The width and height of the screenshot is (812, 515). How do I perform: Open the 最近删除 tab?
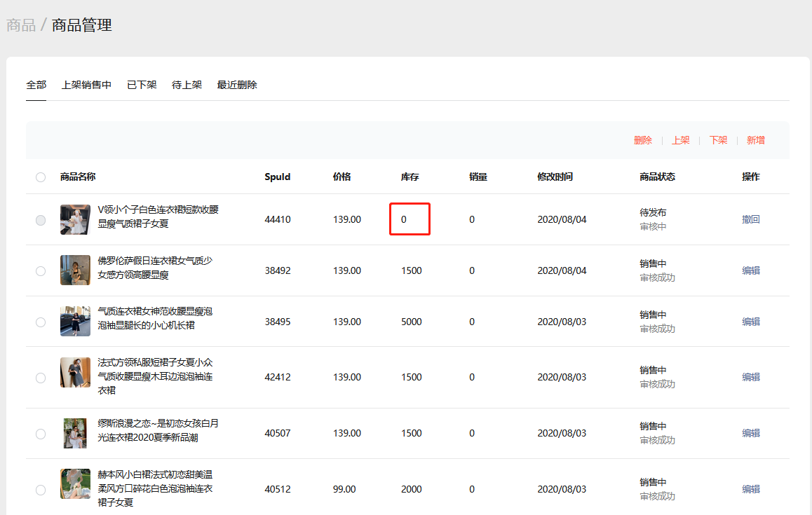237,85
